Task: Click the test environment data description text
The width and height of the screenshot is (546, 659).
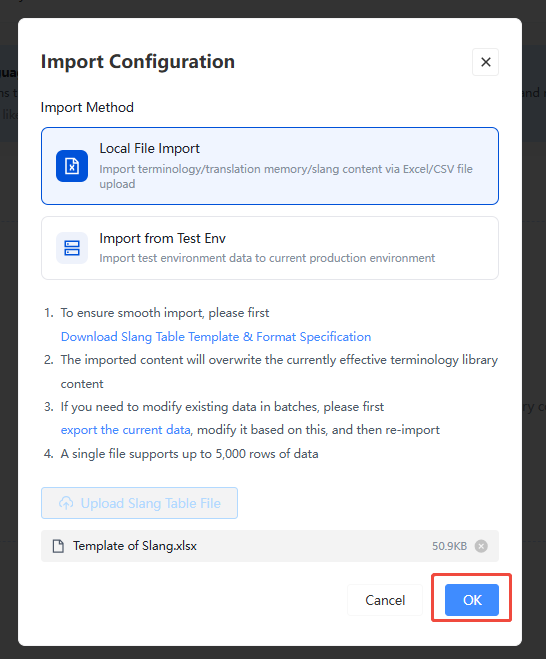Action: click(267, 258)
